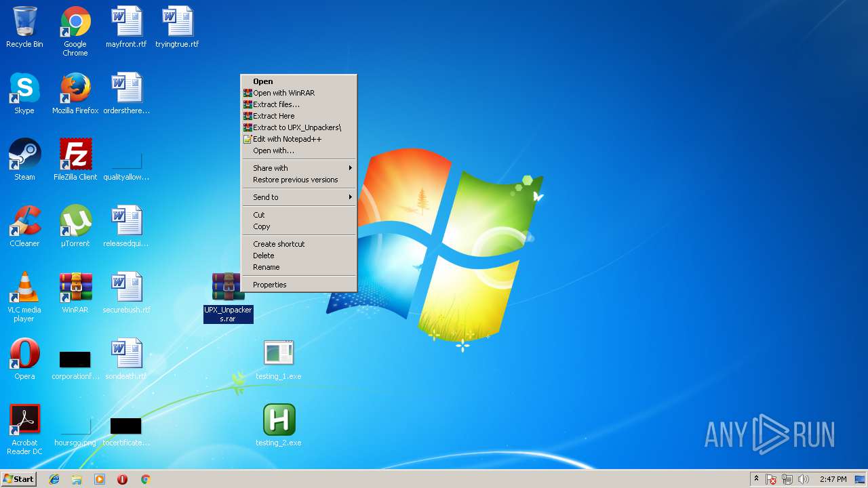Select the mayfront.rtf document icon

(x=126, y=27)
